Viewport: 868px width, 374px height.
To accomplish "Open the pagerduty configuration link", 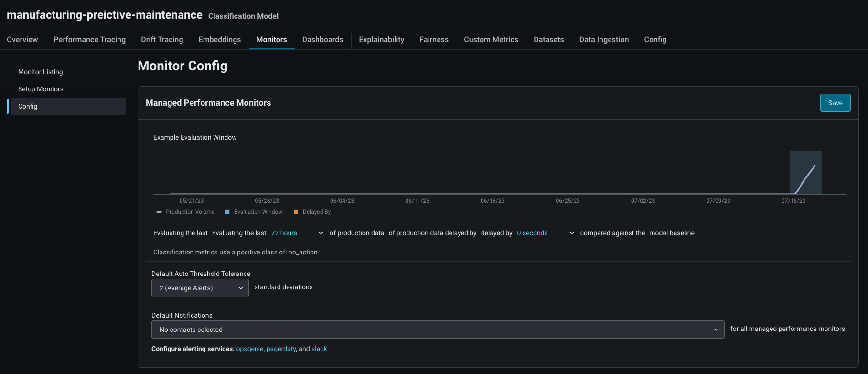I will pyautogui.click(x=281, y=349).
